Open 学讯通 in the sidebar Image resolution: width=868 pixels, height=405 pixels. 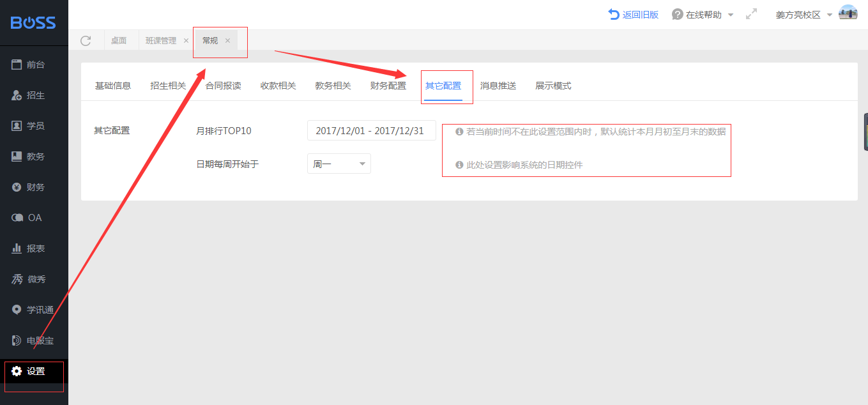(34, 310)
